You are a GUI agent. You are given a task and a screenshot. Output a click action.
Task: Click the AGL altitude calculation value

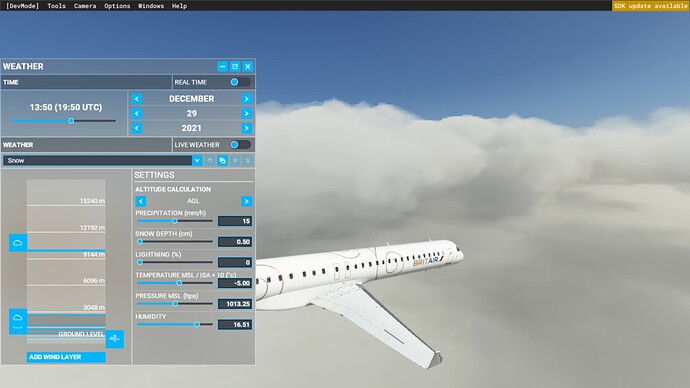point(193,201)
